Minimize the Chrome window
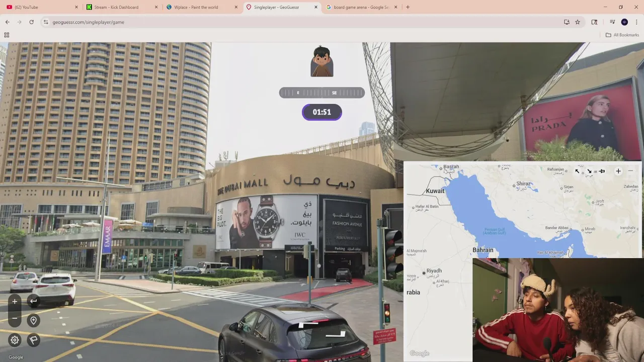The width and height of the screenshot is (644, 362). pyautogui.click(x=605, y=7)
